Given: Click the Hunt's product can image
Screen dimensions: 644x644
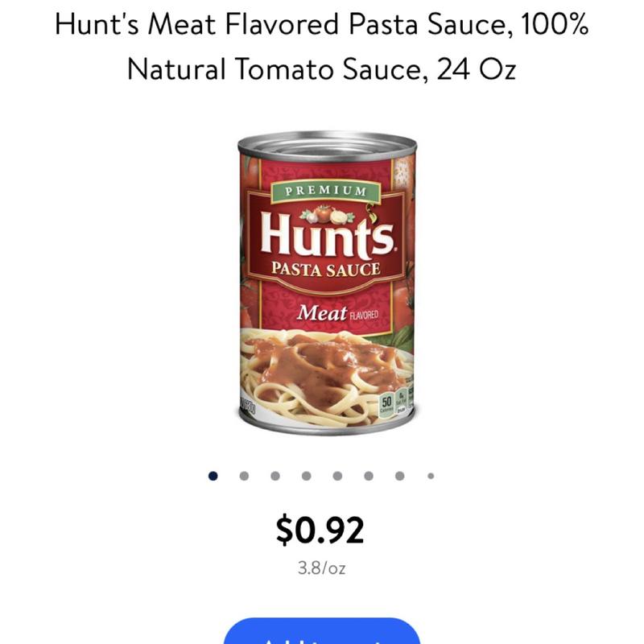Looking at the screenshot, I should 325,282.
